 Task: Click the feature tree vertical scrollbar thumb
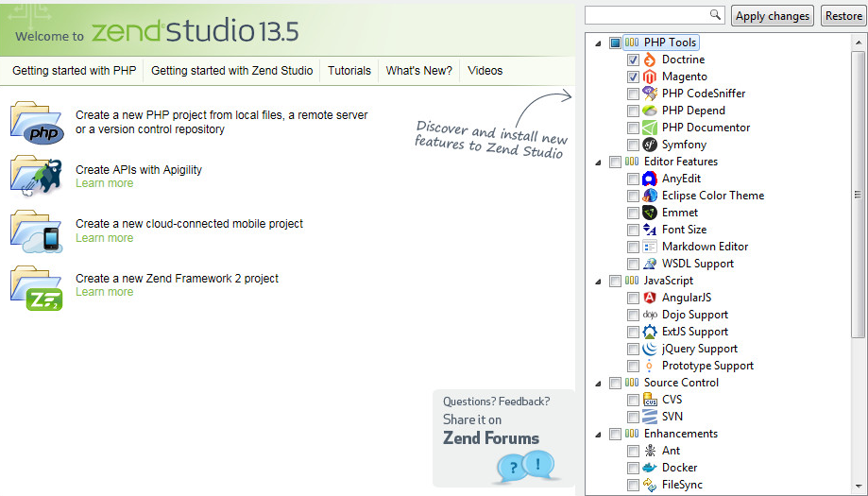tap(858, 195)
